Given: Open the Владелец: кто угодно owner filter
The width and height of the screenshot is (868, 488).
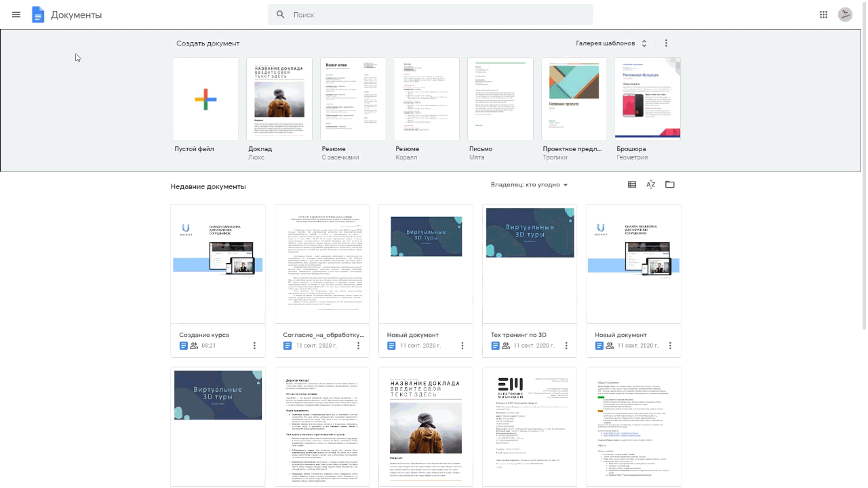Looking at the screenshot, I should (x=529, y=185).
